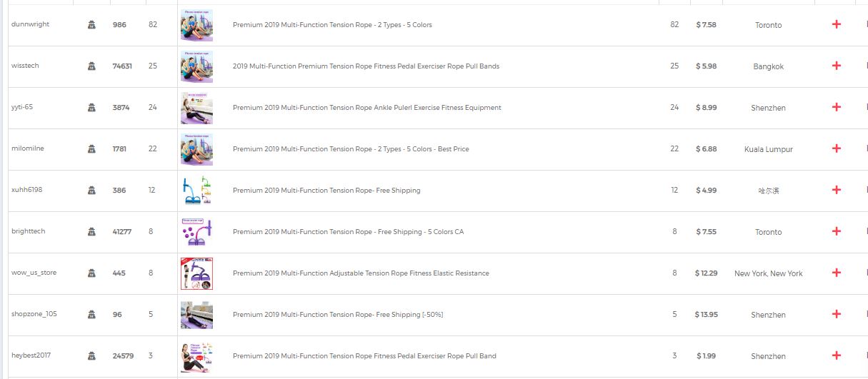The height and width of the screenshot is (379, 868).
Task: Click the red plus icon for dunnwright
Action: 837,24
